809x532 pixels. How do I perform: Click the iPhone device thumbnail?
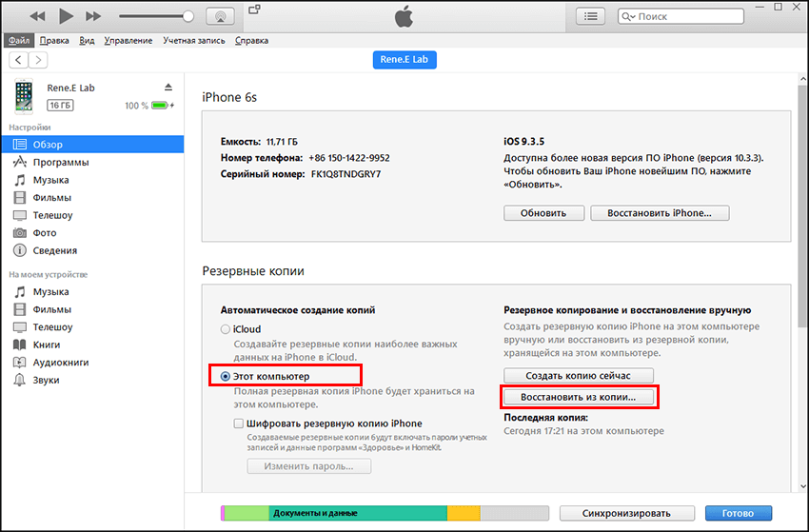point(24,96)
